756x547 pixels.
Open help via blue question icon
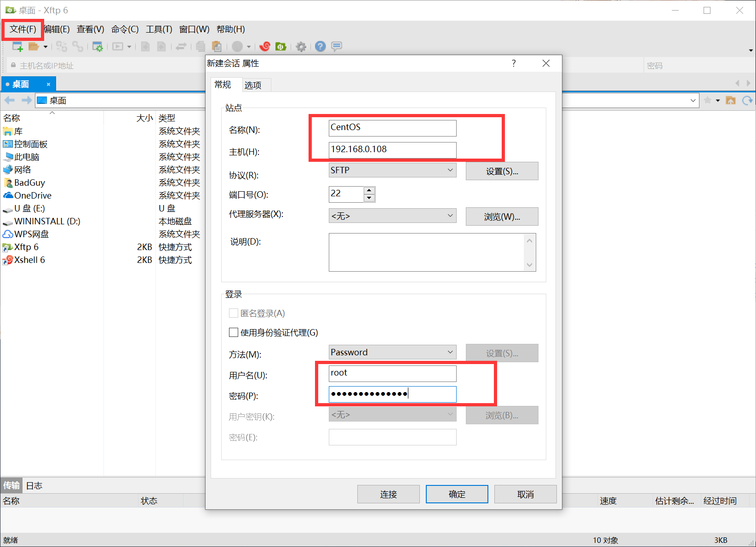(x=321, y=46)
